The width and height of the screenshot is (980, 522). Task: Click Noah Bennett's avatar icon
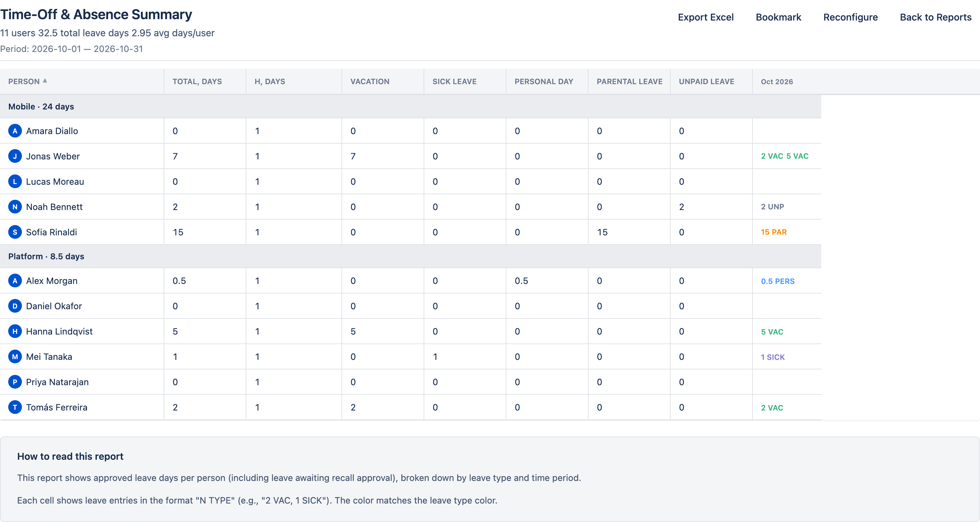15,207
